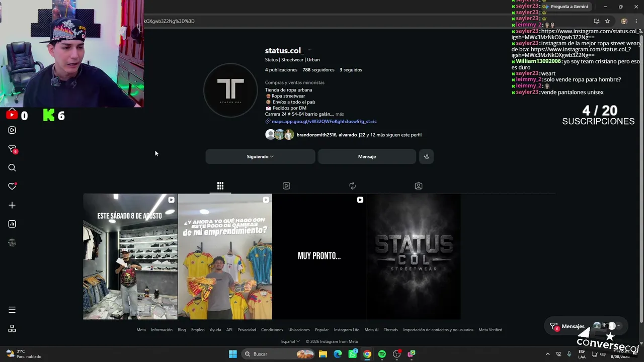This screenshot has width=644, height=362.
Task: Open alvarado_j22's profile from mutual followers
Action: point(352,135)
